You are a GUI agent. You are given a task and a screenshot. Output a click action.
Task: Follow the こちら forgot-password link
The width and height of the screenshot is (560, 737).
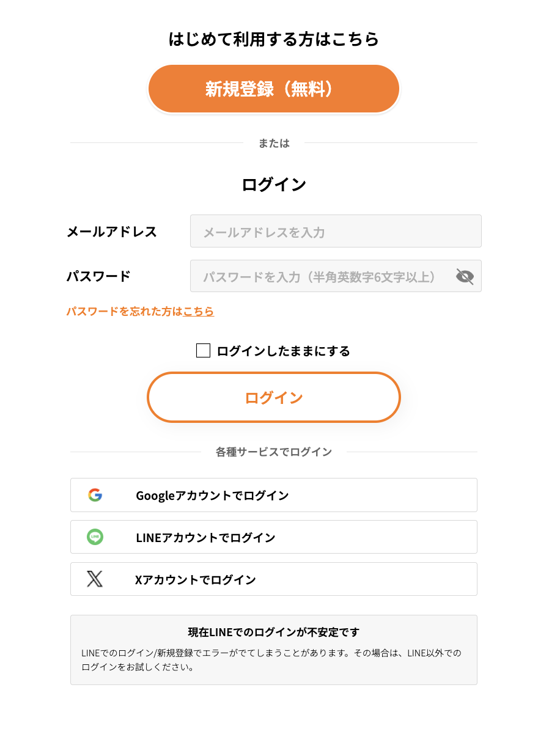[x=199, y=312]
